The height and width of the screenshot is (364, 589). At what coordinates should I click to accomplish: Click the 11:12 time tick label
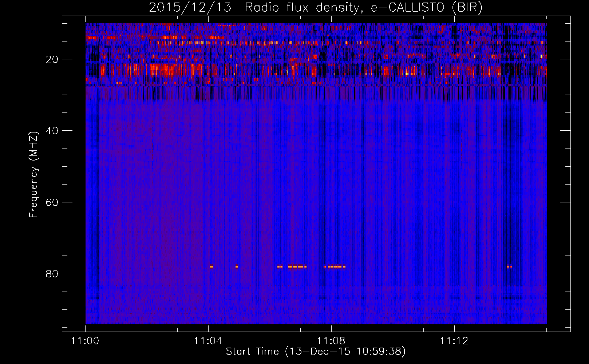tap(454, 341)
